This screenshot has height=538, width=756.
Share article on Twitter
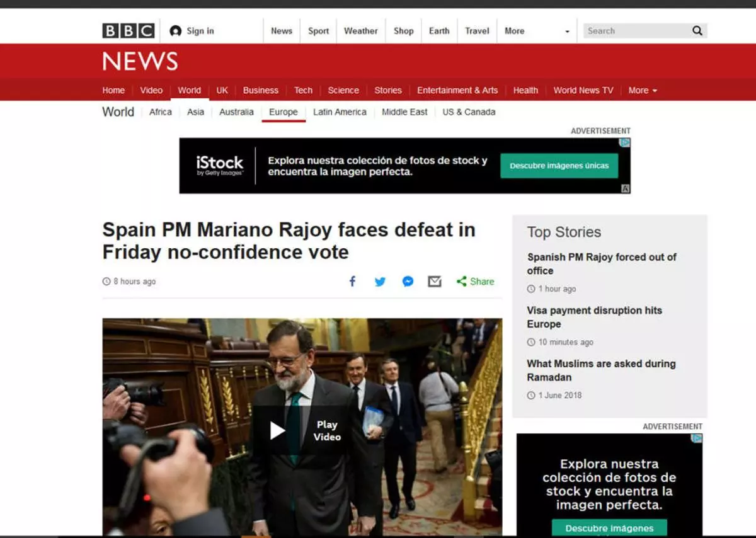(380, 282)
